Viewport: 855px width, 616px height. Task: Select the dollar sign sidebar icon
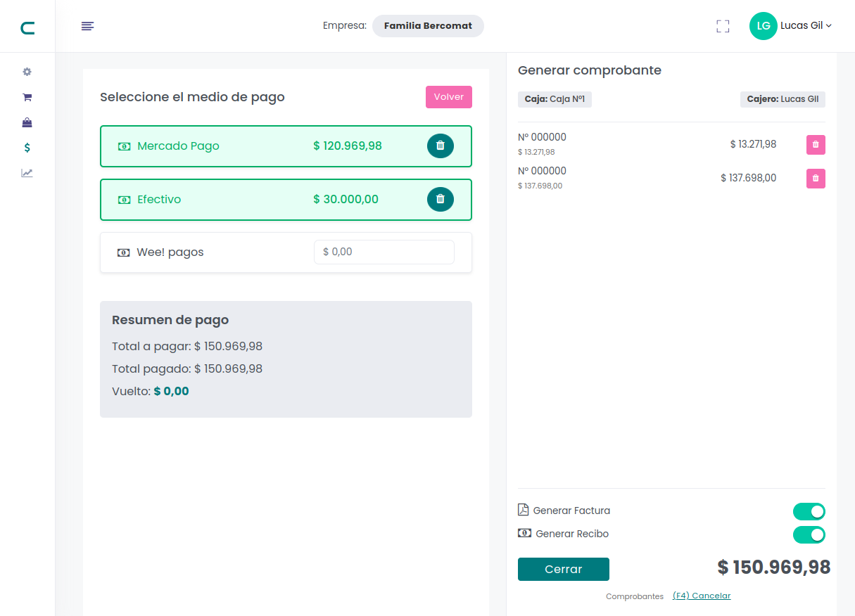27,148
